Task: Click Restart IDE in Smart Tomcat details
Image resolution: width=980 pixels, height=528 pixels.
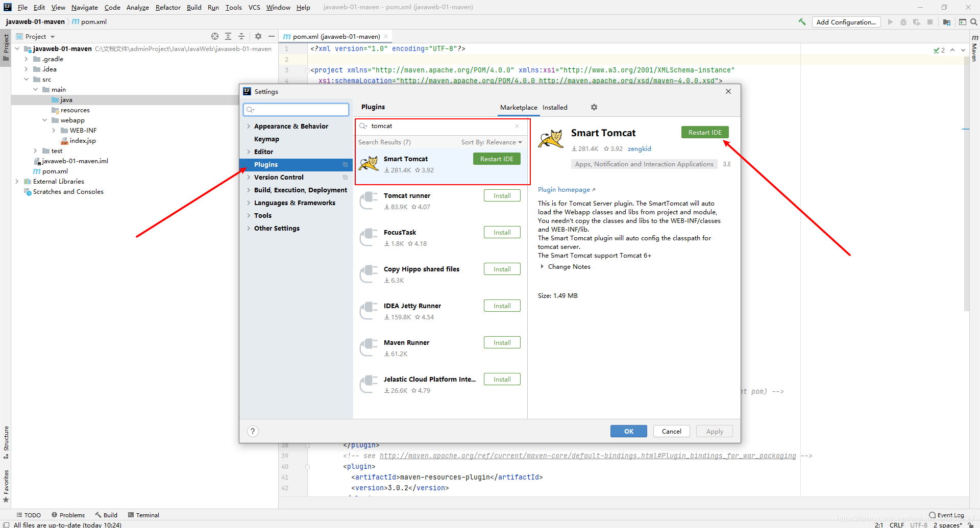Action: point(705,132)
